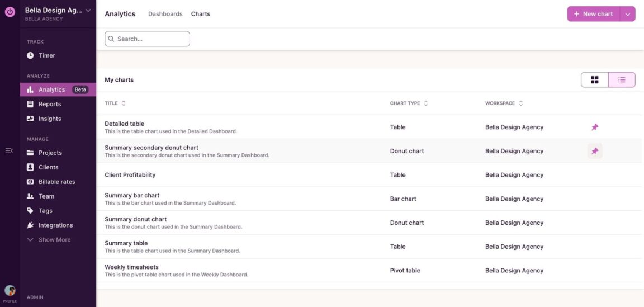Click the Team people icon
The image size is (644, 307).
click(30, 196)
